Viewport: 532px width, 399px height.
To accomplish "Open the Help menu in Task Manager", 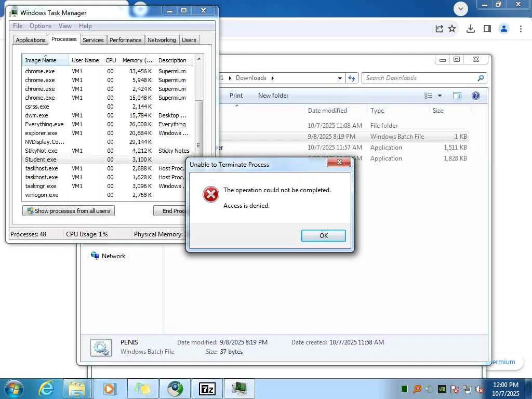I will coord(85,26).
